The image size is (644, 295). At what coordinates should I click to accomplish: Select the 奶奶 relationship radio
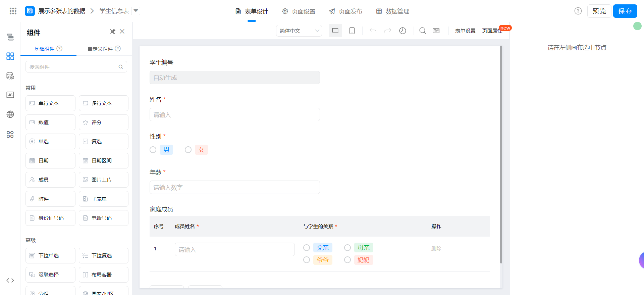(x=347, y=260)
